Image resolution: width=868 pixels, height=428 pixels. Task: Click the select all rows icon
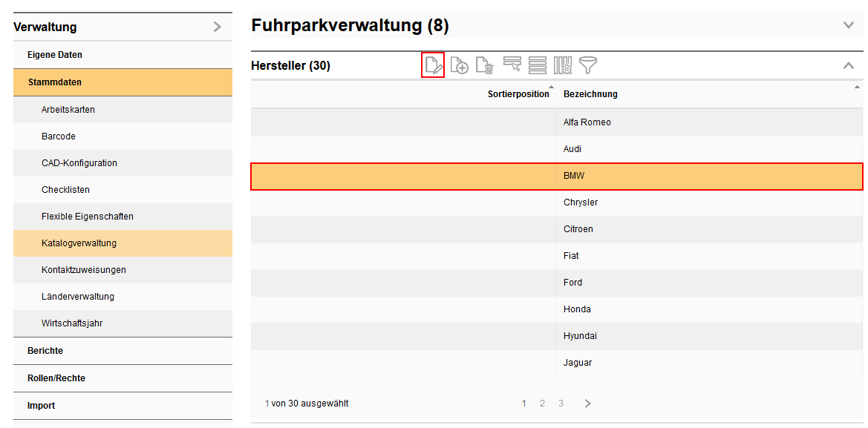coord(538,65)
